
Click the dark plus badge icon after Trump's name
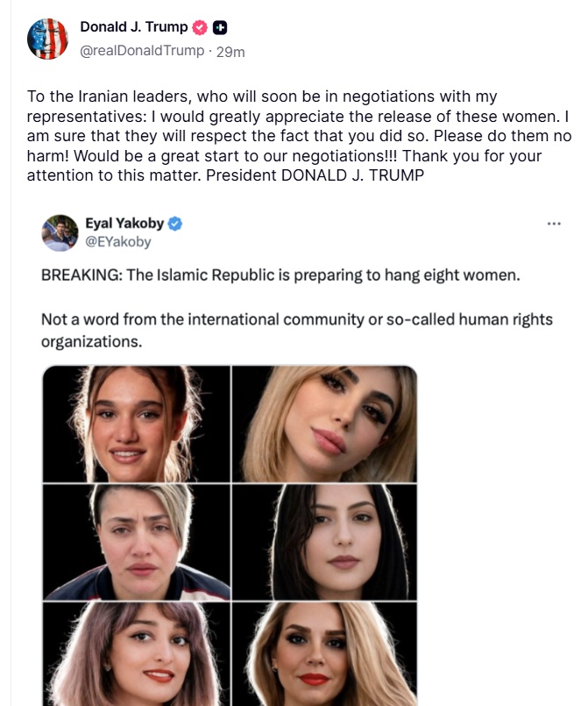(x=220, y=27)
